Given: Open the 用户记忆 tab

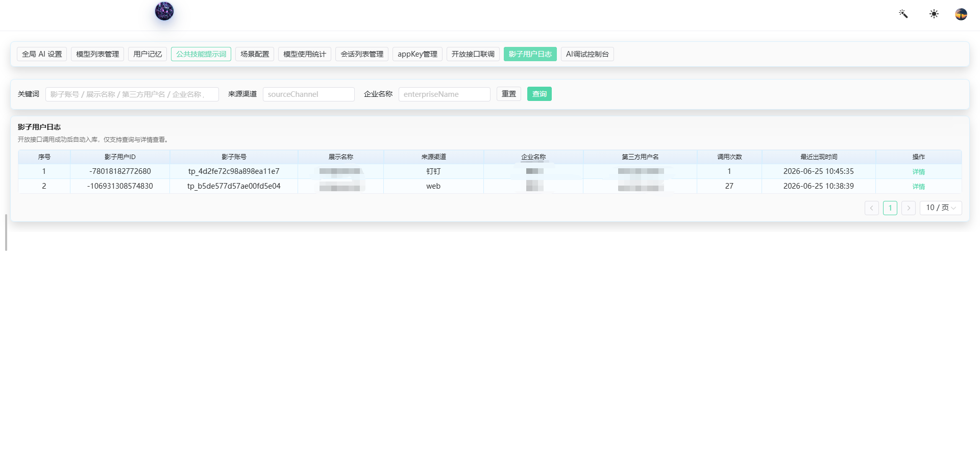Looking at the screenshot, I should click(x=148, y=54).
